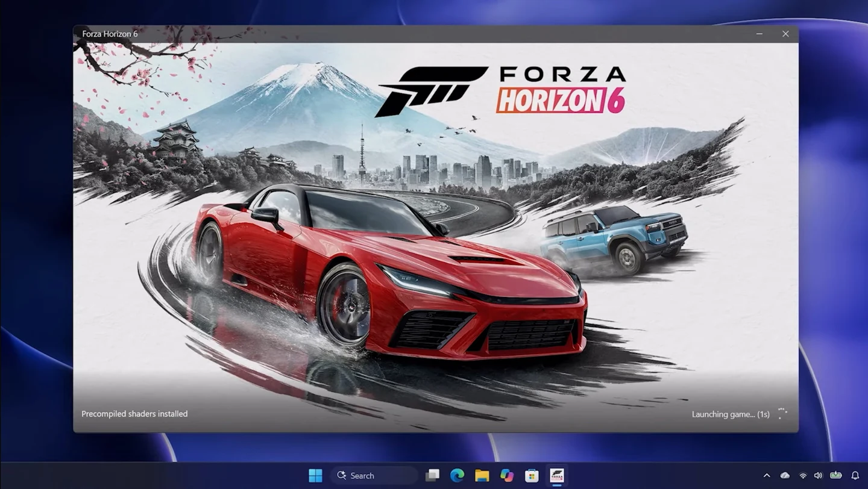
Task: Click the Forza Horizon 6 logo
Action: tap(500, 90)
